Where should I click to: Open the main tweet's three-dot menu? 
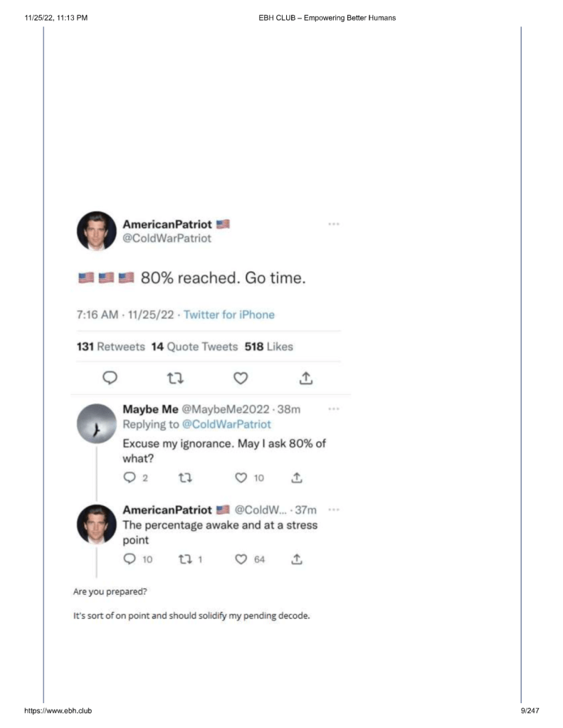pyautogui.click(x=333, y=224)
